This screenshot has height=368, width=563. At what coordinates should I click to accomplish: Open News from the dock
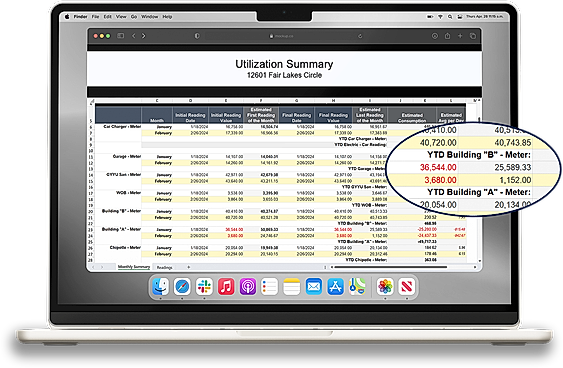(407, 287)
